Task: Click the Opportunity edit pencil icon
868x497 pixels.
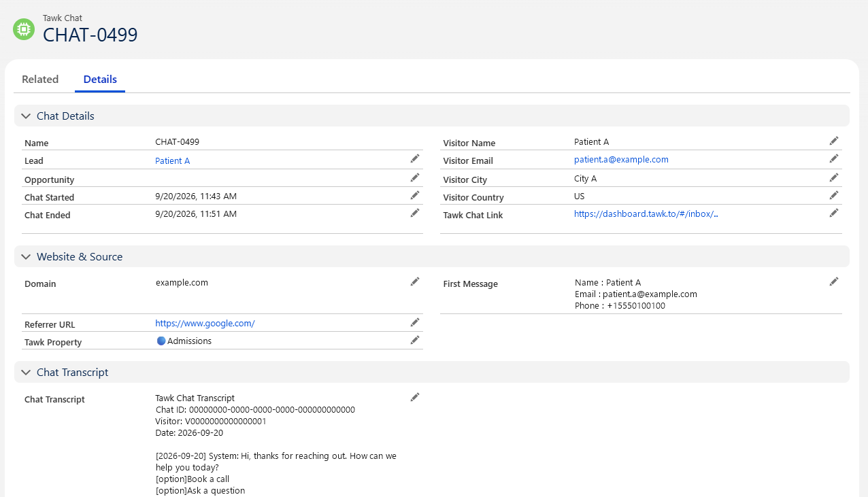Action: click(415, 177)
